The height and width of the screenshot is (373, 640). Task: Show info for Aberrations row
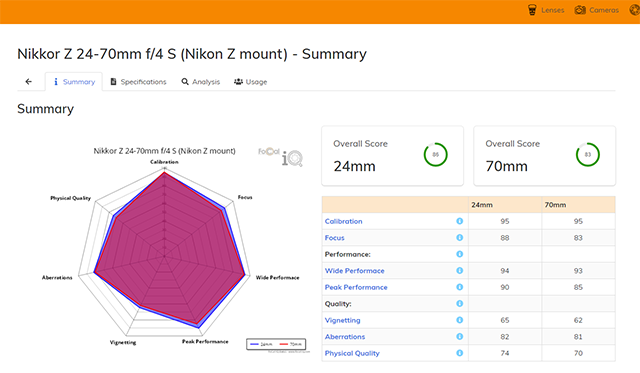(460, 337)
